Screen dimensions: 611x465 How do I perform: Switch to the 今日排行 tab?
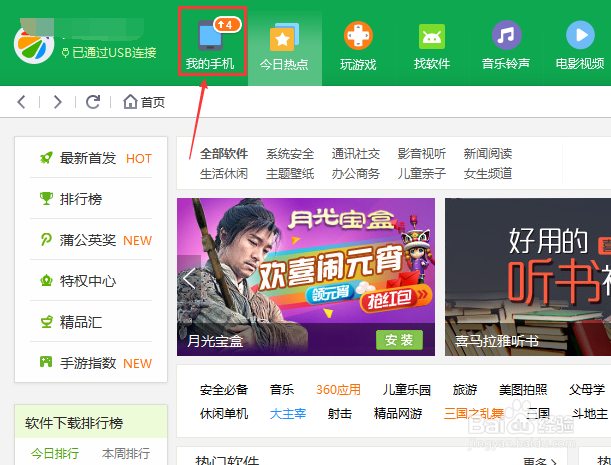(x=55, y=454)
